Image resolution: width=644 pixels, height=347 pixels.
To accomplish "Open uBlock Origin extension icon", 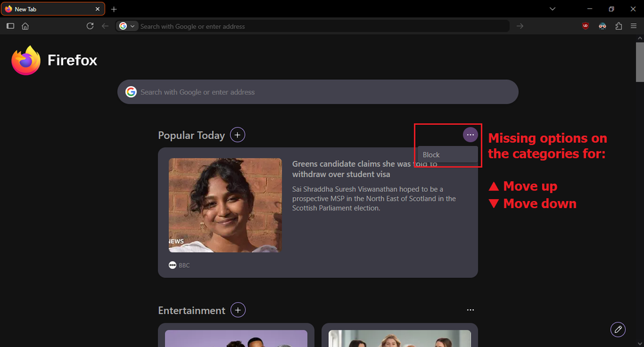I will pos(585,26).
